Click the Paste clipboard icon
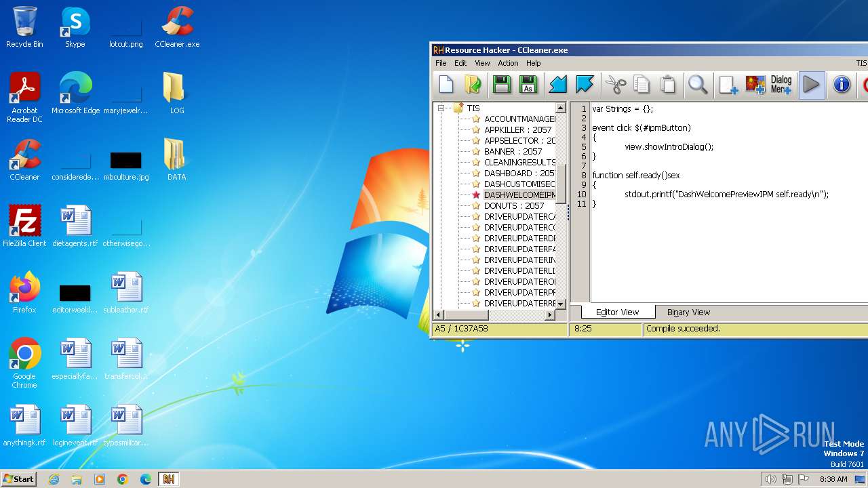 [x=668, y=85]
